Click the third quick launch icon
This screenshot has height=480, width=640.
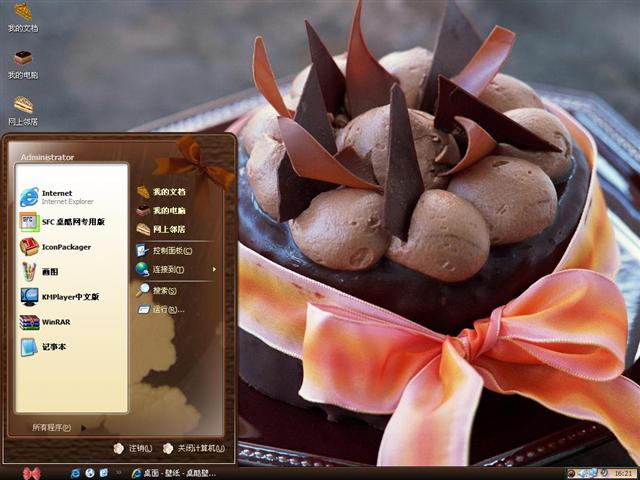[104, 473]
